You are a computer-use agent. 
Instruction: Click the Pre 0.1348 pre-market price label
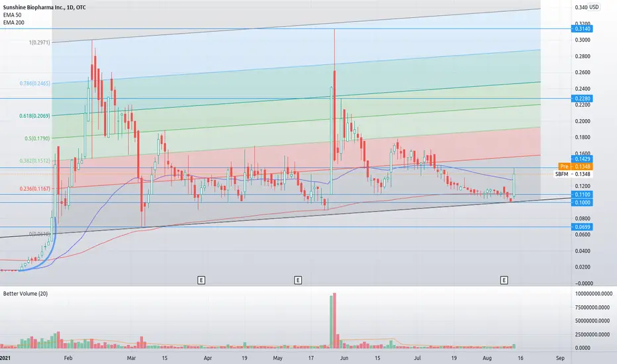(575, 167)
